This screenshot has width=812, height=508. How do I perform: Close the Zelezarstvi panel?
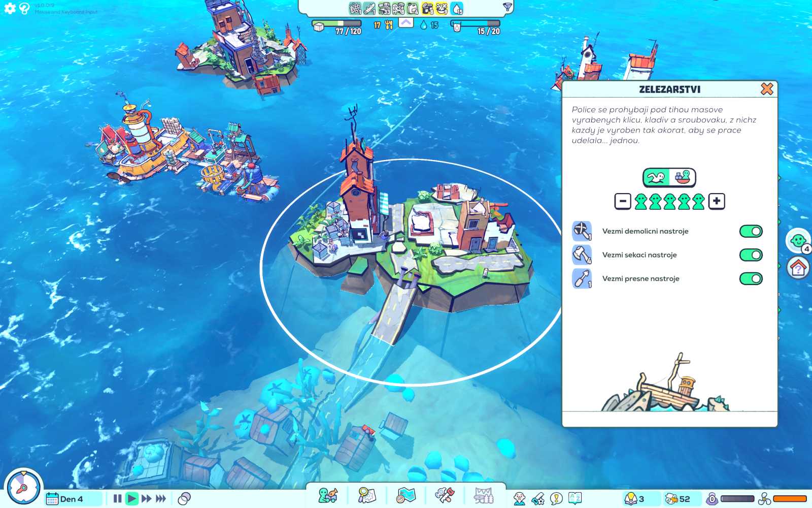767,89
